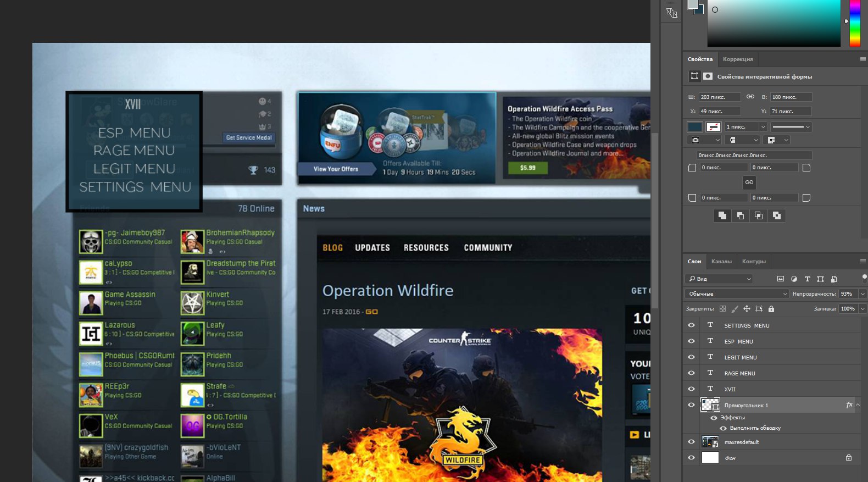
Task: Select maxresdefault layer thumbnail
Action: [x=710, y=441]
